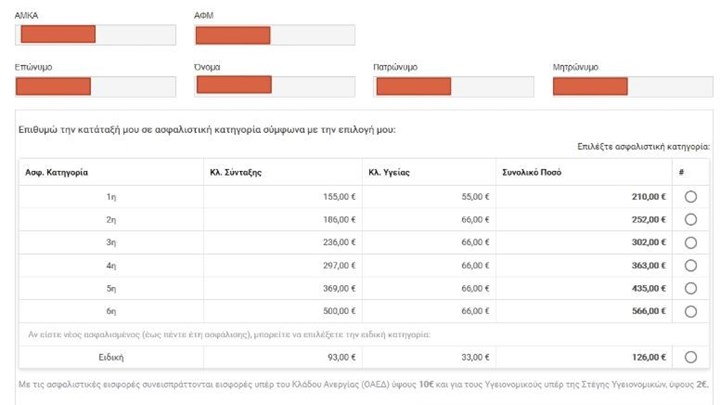Click the Ασφ. Κατηγορία column header

(x=57, y=172)
